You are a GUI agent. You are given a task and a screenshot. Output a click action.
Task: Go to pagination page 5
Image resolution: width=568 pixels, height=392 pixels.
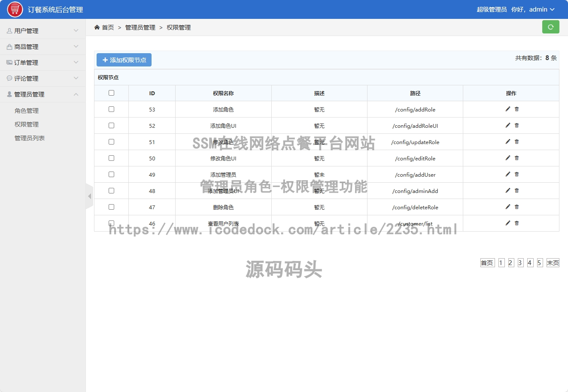click(540, 263)
